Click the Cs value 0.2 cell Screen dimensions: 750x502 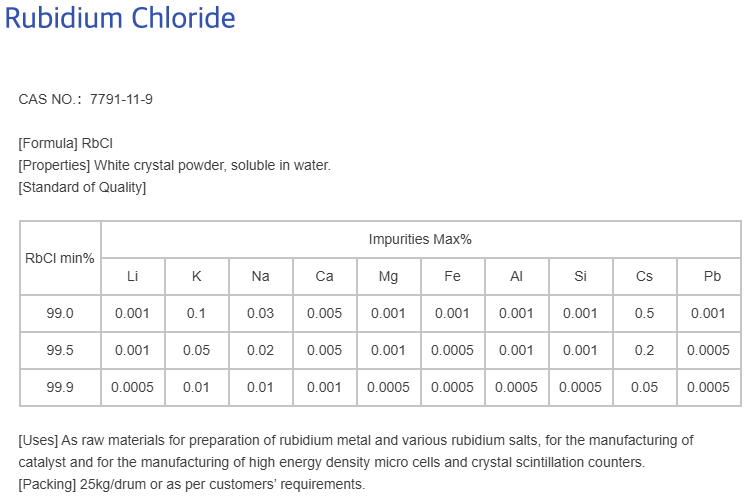pos(644,350)
